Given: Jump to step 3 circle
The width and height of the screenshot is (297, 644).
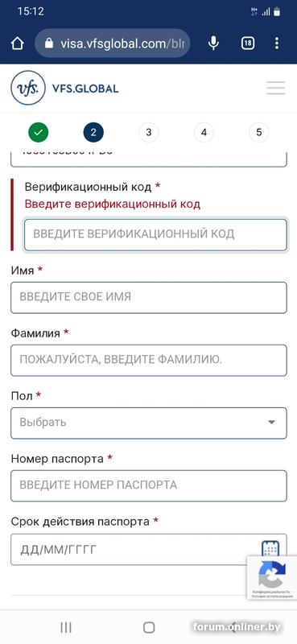Looking at the screenshot, I should point(149,132).
